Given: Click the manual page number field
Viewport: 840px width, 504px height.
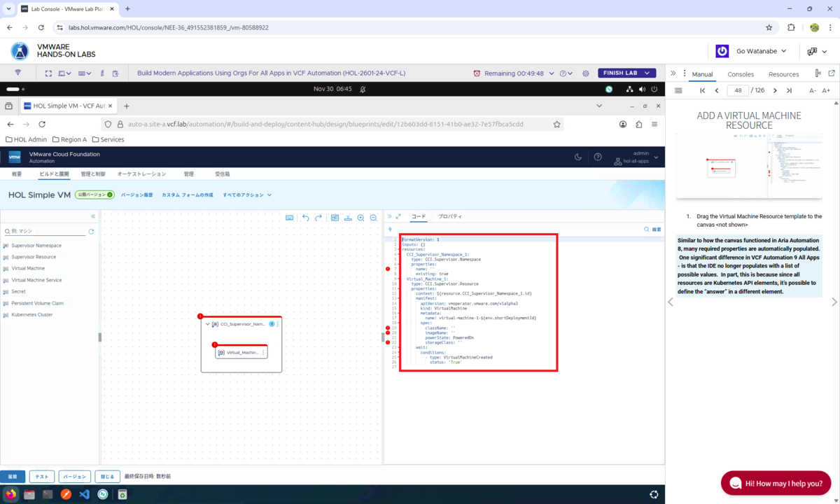Looking at the screenshot, I should point(738,90).
